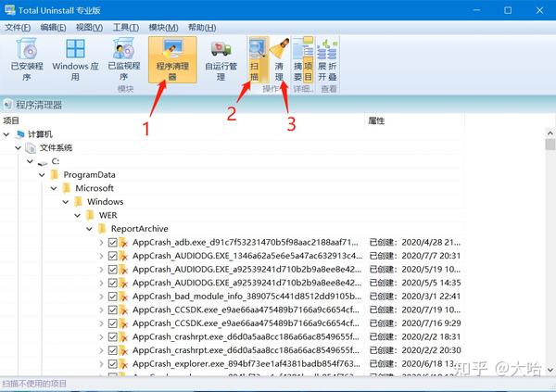Click the 项目 column header
556x392 pixels.
11,121
